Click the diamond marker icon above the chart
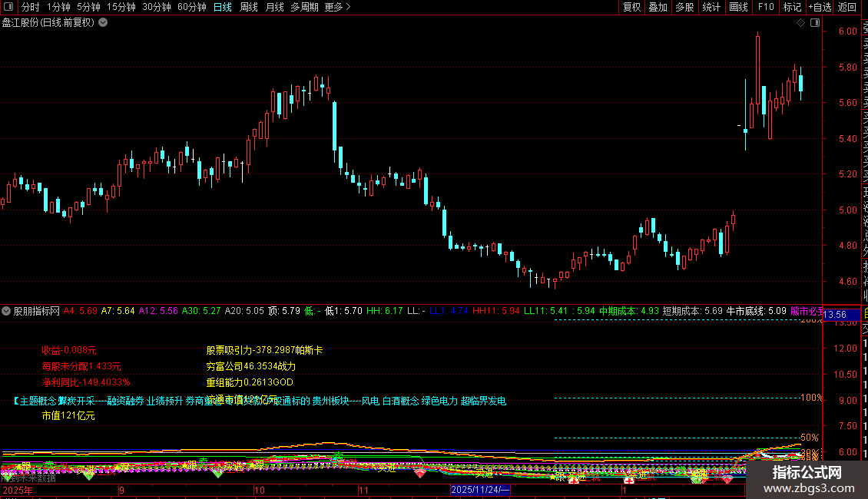Screen dimensions: 868x499 [x=800, y=23]
